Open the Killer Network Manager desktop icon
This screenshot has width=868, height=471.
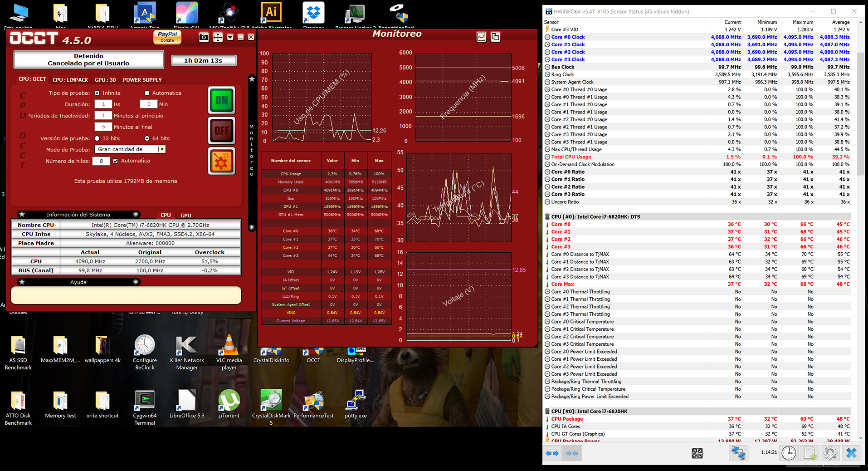pos(187,353)
